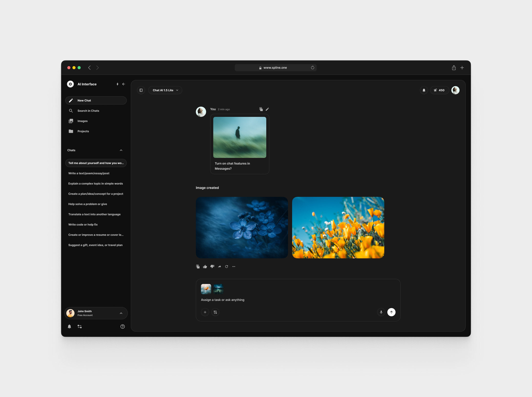
Task: Click the browser share icon
Action: pyautogui.click(x=454, y=68)
